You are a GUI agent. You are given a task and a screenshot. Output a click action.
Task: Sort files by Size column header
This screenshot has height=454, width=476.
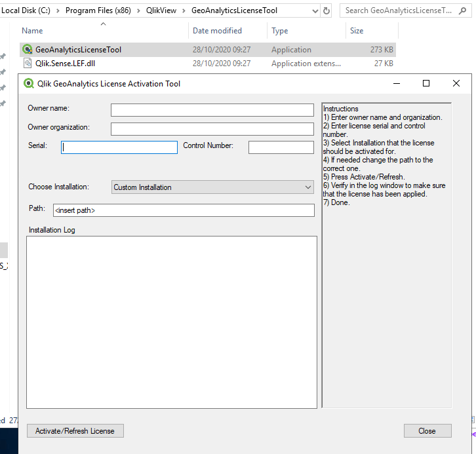[x=357, y=31]
